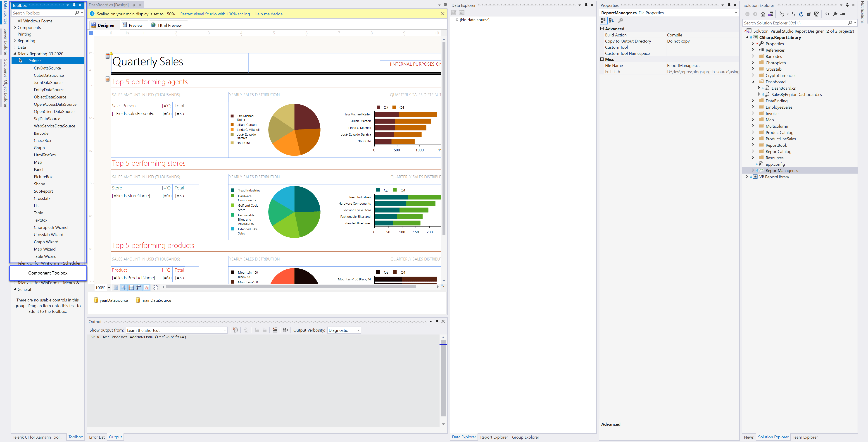Toggle auto-hide pin on the Toolbox panel
This screenshot has height=442, width=868.
[x=74, y=5]
